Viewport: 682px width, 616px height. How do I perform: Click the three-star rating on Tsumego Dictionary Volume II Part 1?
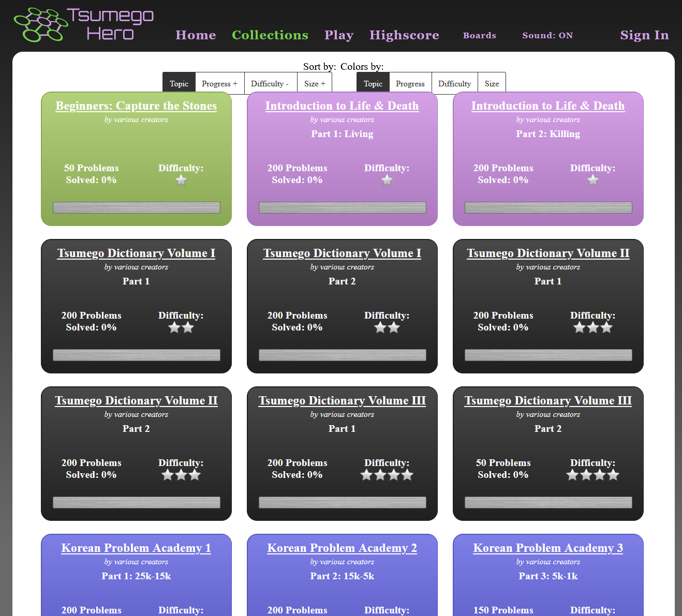click(x=592, y=327)
